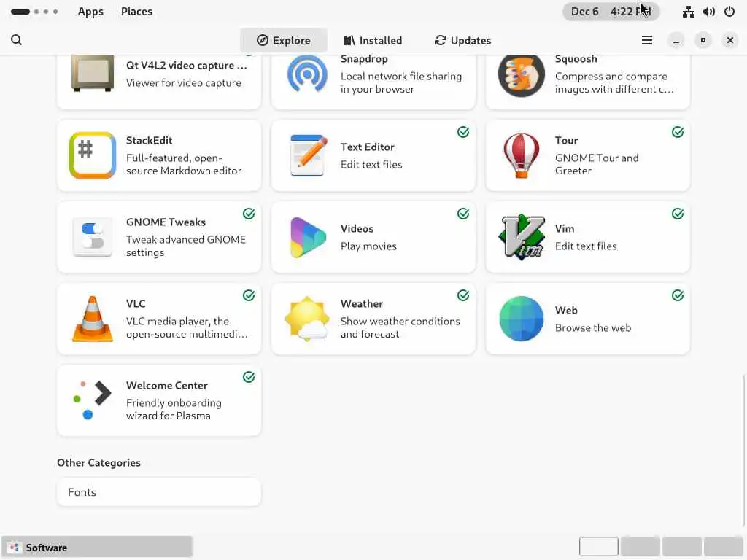
Task: Click 'Friendly onboarding wizard for Plasma' text
Action: click(x=174, y=409)
